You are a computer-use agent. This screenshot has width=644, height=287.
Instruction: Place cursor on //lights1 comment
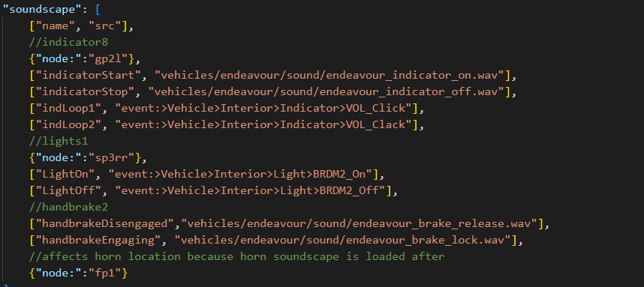[x=59, y=142]
